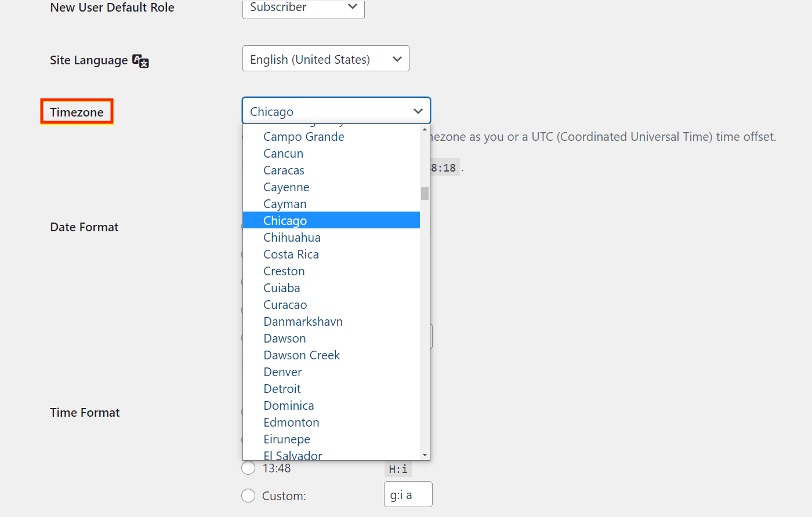Click the Timezone field label

pyautogui.click(x=77, y=112)
